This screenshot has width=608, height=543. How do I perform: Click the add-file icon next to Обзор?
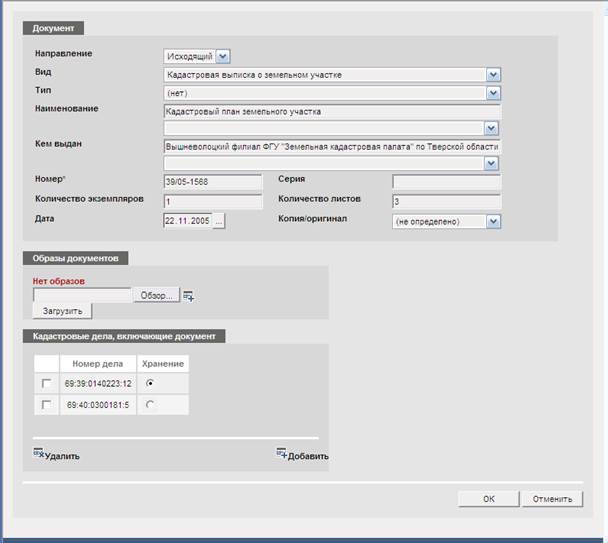point(188,296)
